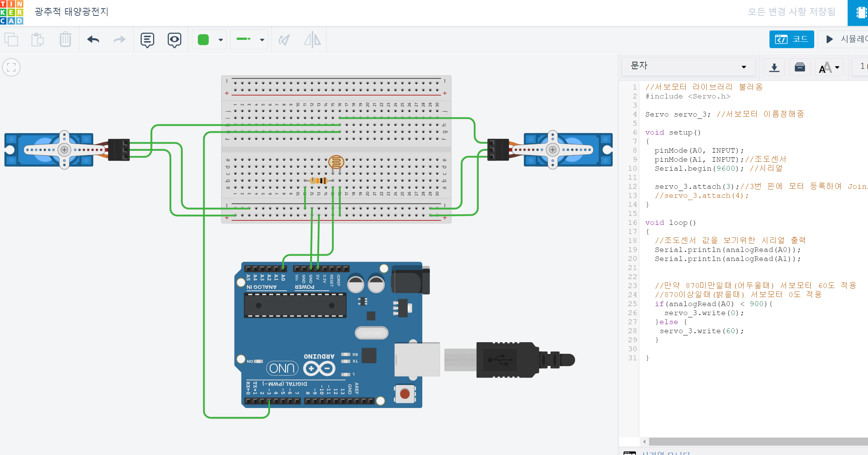Expand the wire color dropdown arrow
Image resolution: width=868 pixels, height=455 pixels.
[x=221, y=40]
